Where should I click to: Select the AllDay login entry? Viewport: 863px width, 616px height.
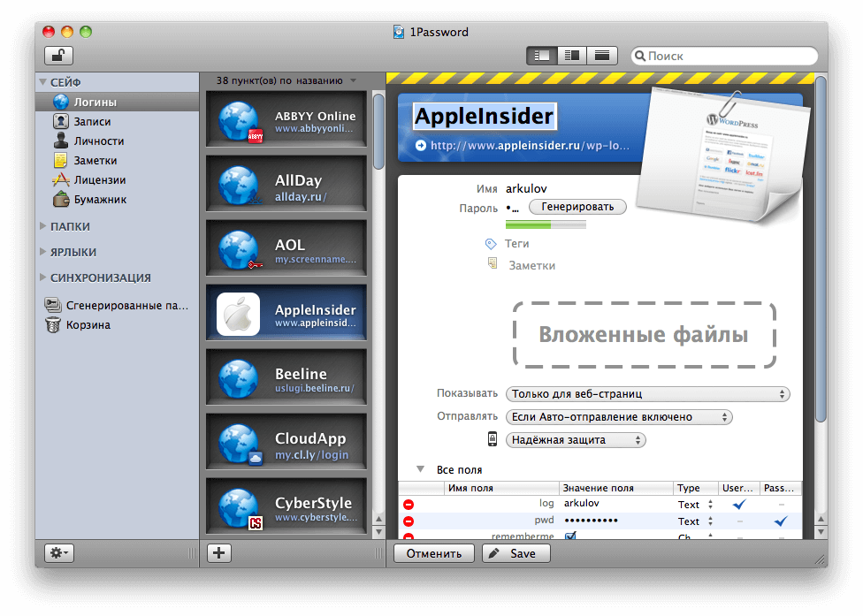(x=286, y=184)
